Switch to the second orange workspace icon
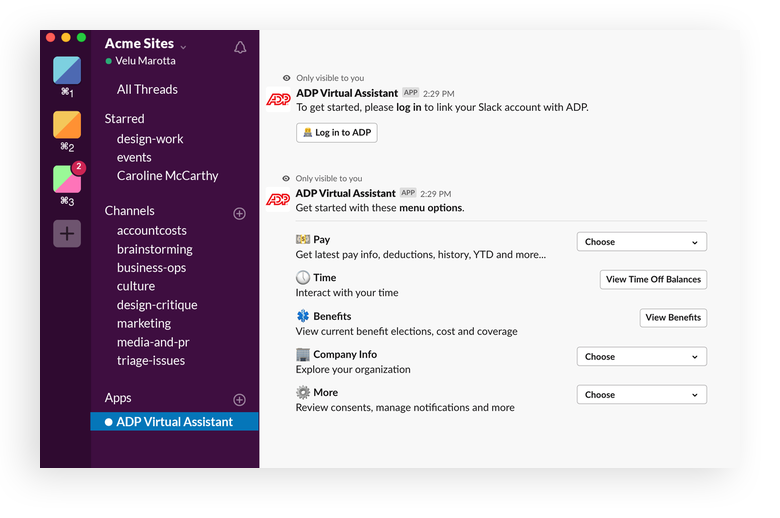Image resolution: width=780 pixels, height=518 pixels. pyautogui.click(x=67, y=125)
